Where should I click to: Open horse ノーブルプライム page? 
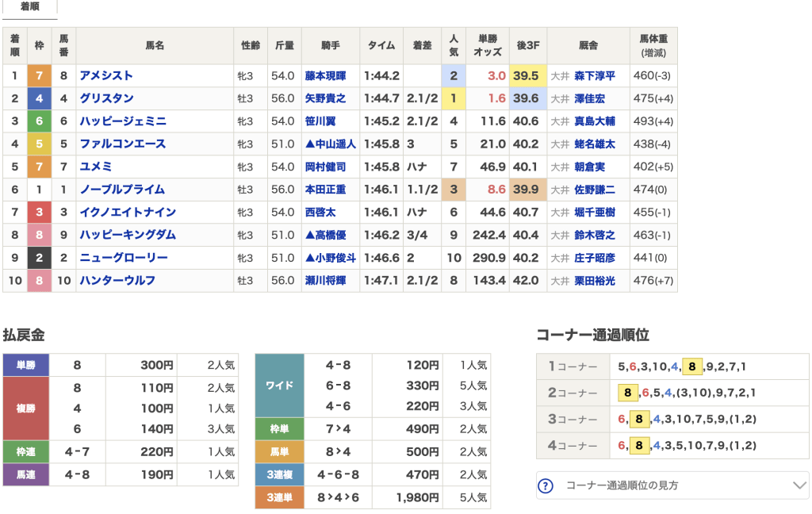click(122, 190)
